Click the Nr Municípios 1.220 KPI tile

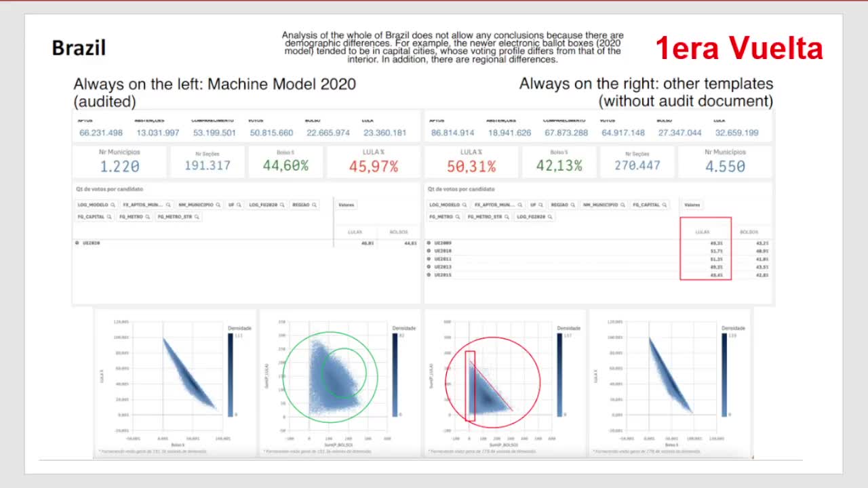pyautogui.click(x=119, y=162)
